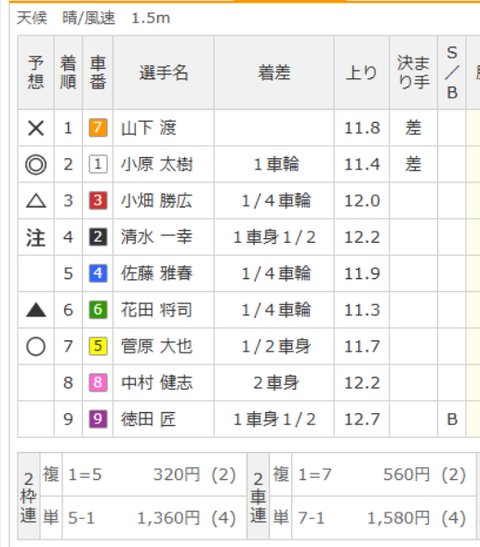
Task: Select rider name 佐藤 雅春
Action: point(157,274)
